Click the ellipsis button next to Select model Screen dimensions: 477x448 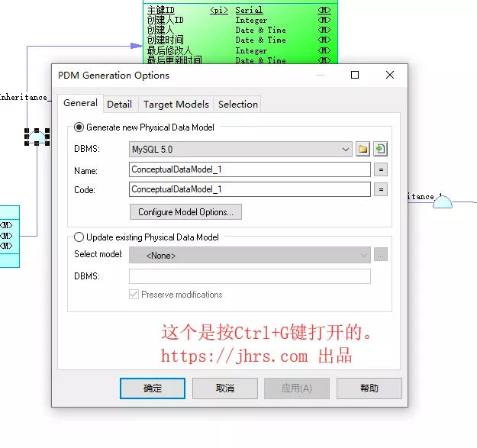(x=381, y=255)
